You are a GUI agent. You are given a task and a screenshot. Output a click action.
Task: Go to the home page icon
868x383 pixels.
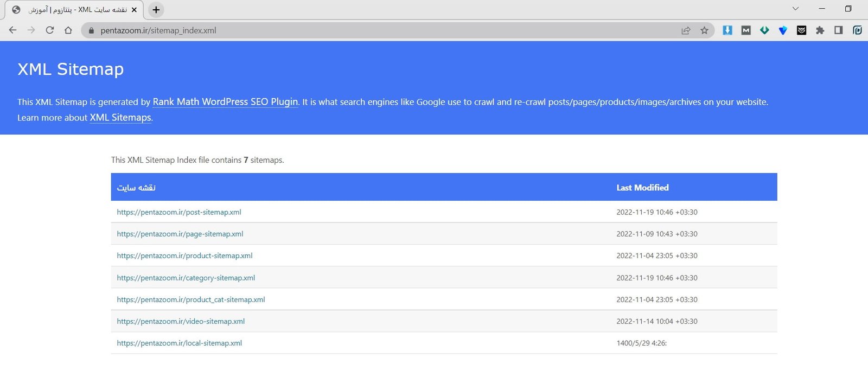coord(68,30)
